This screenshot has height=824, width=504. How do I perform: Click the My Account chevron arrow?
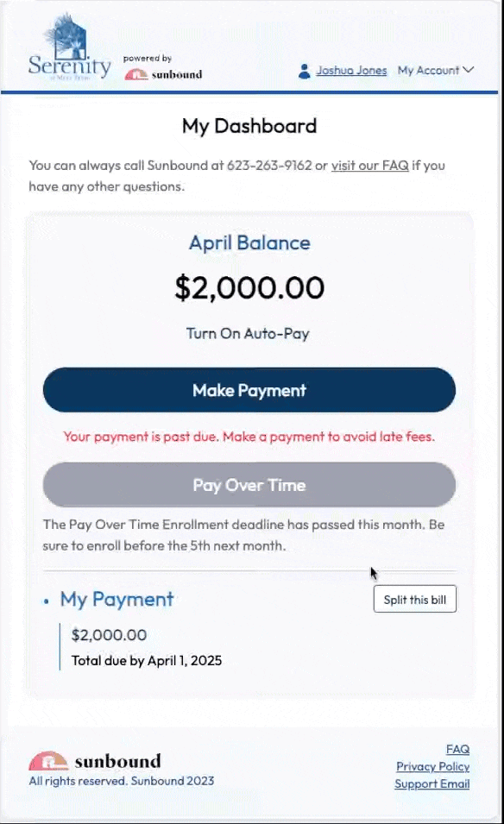(x=469, y=70)
